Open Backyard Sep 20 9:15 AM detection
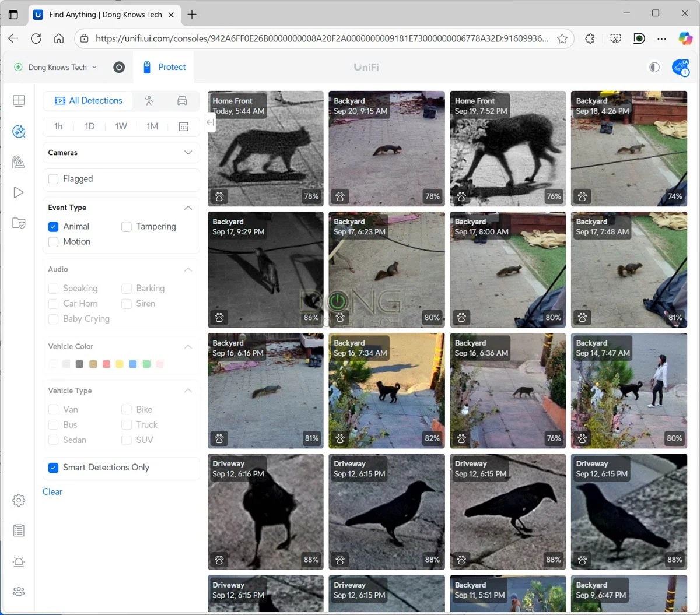The height and width of the screenshot is (615, 700). click(x=387, y=149)
